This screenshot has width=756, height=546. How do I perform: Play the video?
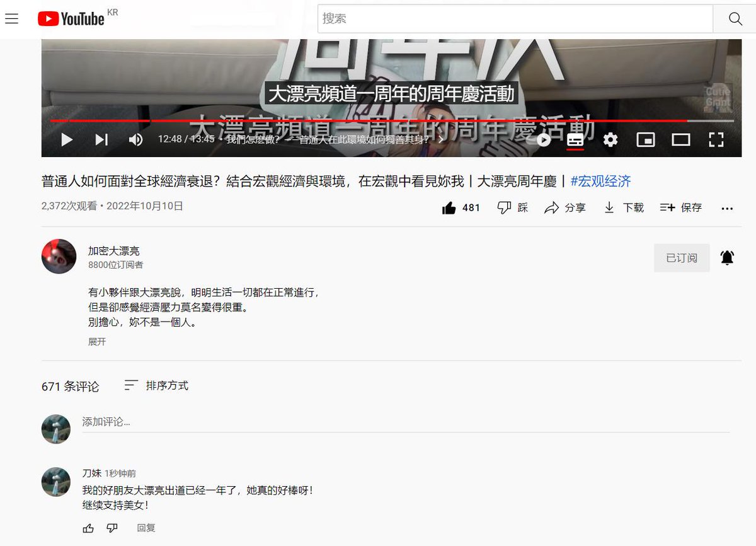point(66,139)
